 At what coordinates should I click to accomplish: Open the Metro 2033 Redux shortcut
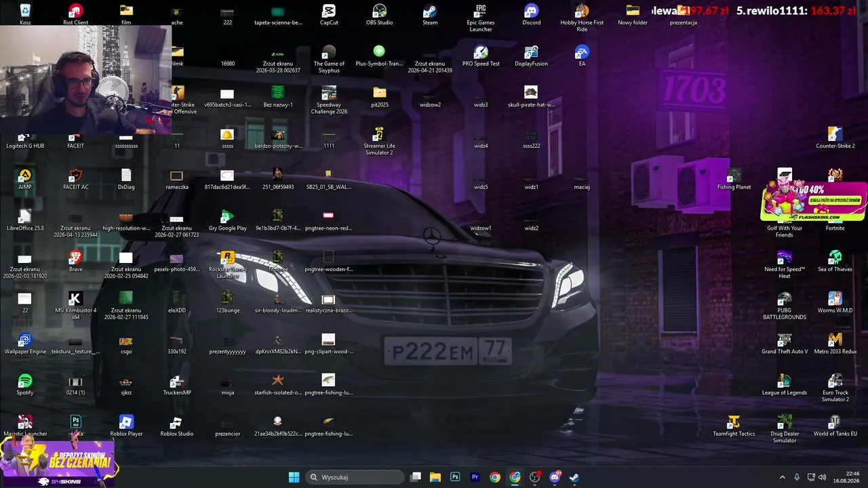tap(835, 343)
